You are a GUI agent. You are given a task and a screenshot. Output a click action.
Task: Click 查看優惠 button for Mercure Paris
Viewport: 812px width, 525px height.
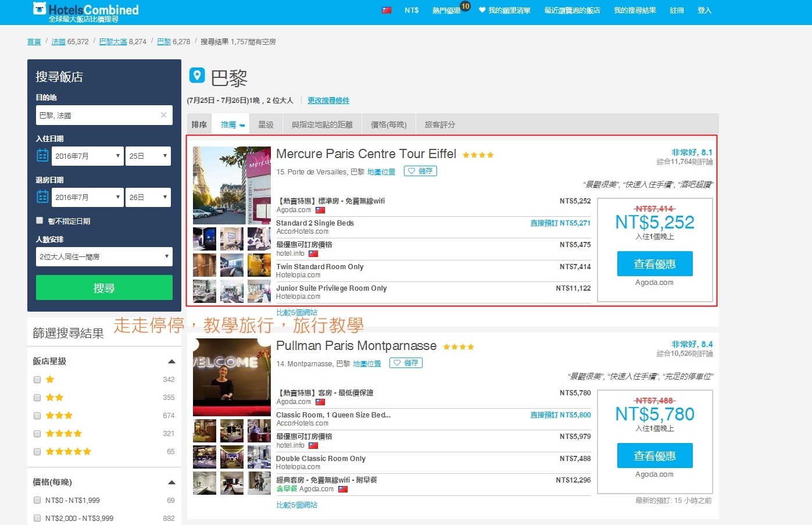tap(654, 264)
